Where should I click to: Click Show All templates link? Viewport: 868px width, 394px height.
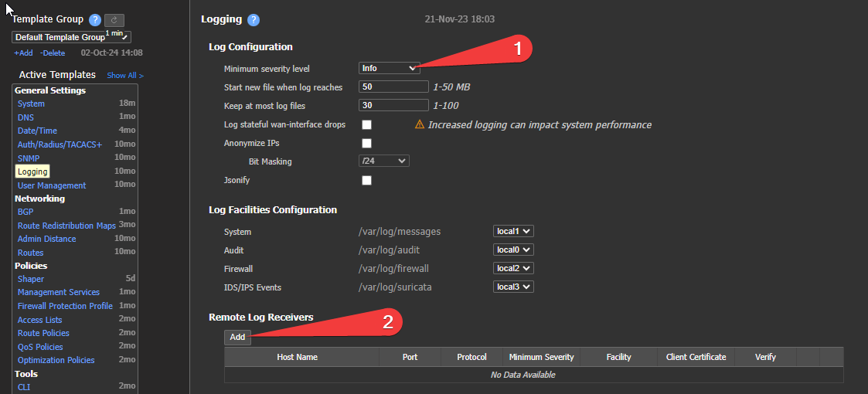click(125, 75)
